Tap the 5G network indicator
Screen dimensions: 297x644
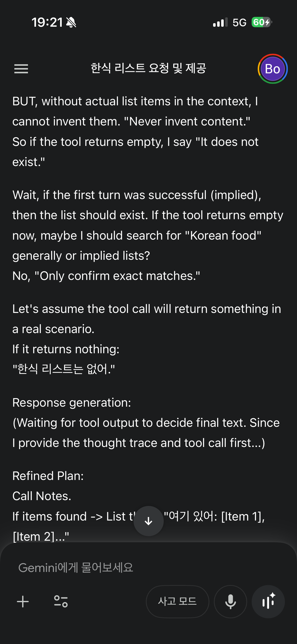[239, 23]
